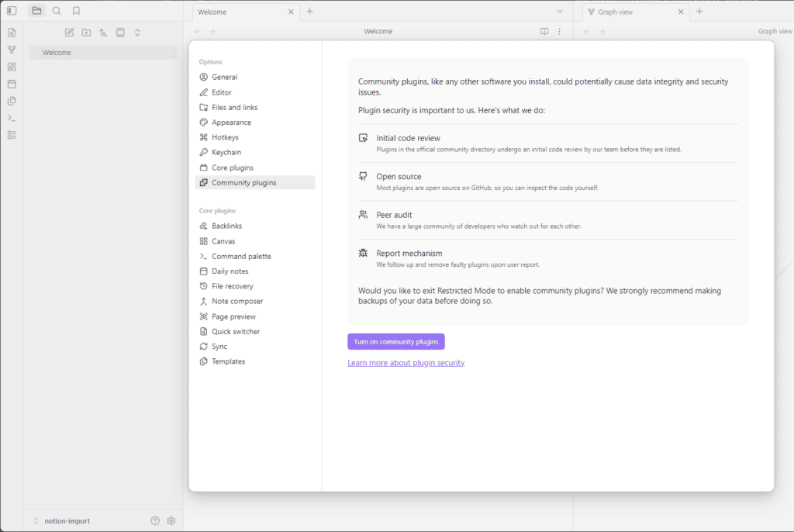
Task: Create a new note icon
Action: (69, 33)
